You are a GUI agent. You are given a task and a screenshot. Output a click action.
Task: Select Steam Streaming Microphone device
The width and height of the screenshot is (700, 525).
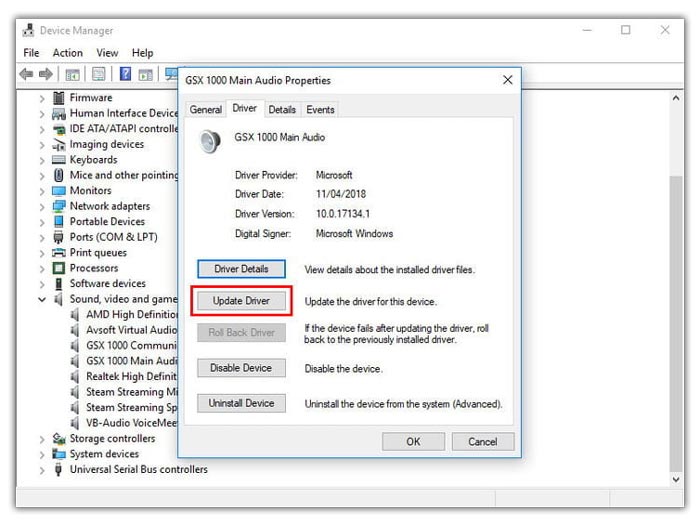(132, 392)
